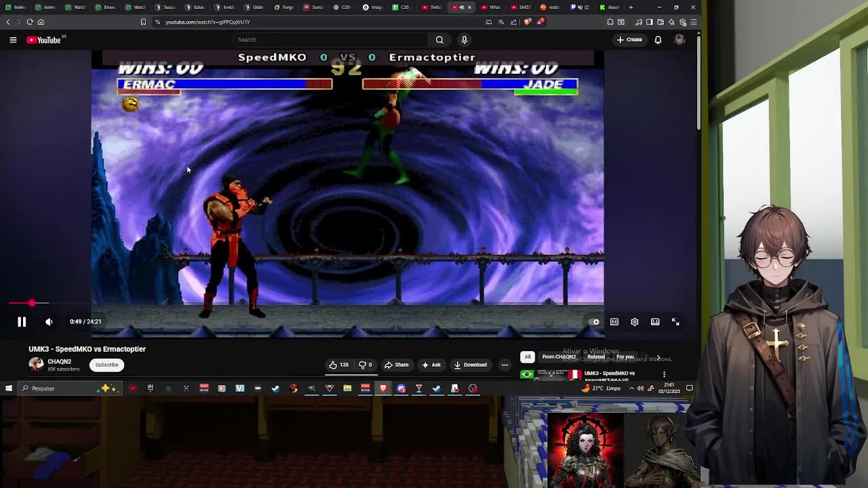Screen dimensions: 868x488
Task: Start voice search with the microphone
Action: tap(465, 40)
